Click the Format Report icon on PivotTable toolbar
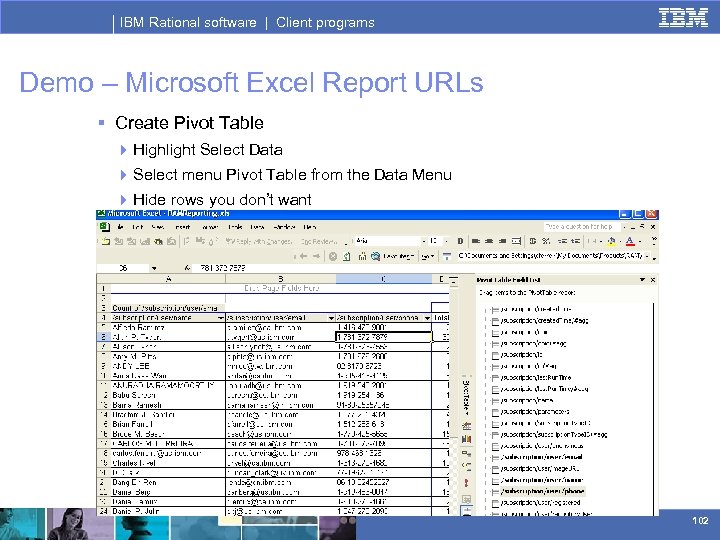The image size is (720, 540). point(467,426)
